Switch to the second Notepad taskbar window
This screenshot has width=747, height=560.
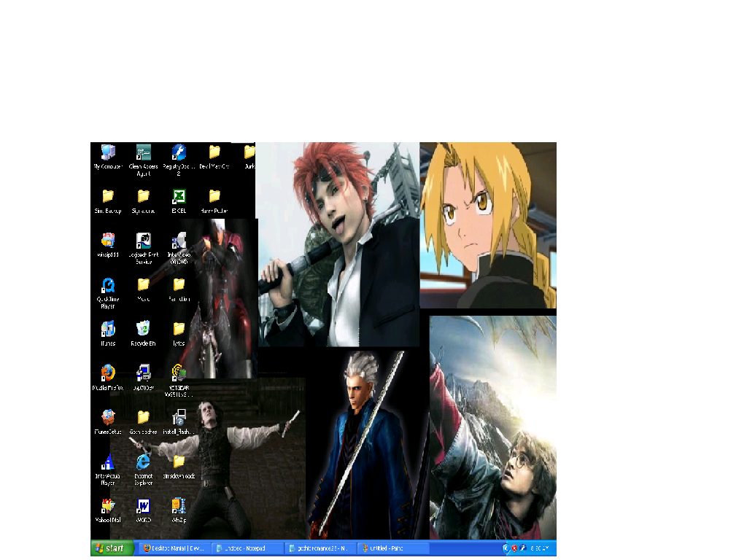(320, 548)
